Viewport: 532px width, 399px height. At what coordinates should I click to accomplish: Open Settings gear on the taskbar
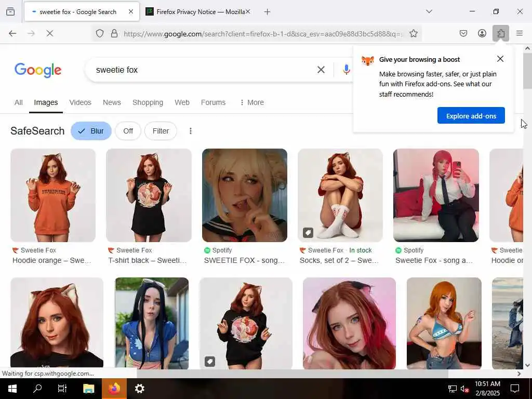tap(139, 389)
